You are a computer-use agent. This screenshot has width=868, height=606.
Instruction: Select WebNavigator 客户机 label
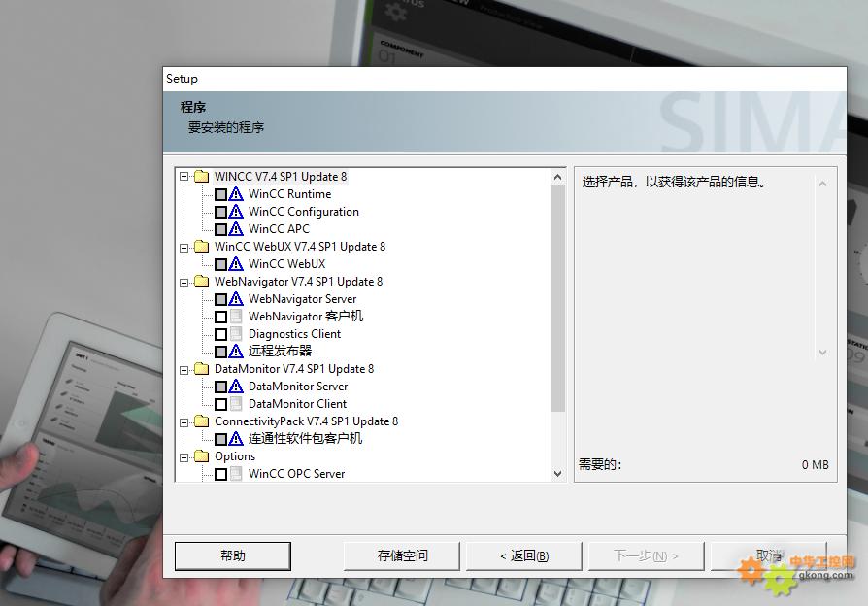[x=306, y=317]
